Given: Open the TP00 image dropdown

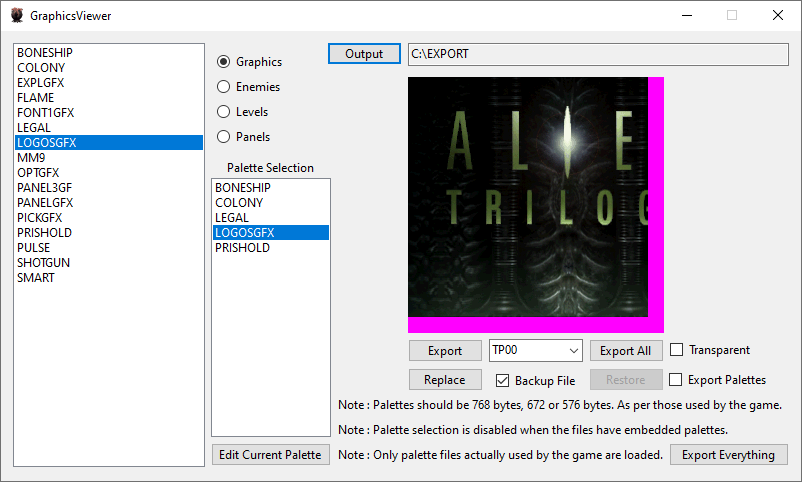Looking at the screenshot, I should pyautogui.click(x=536, y=350).
